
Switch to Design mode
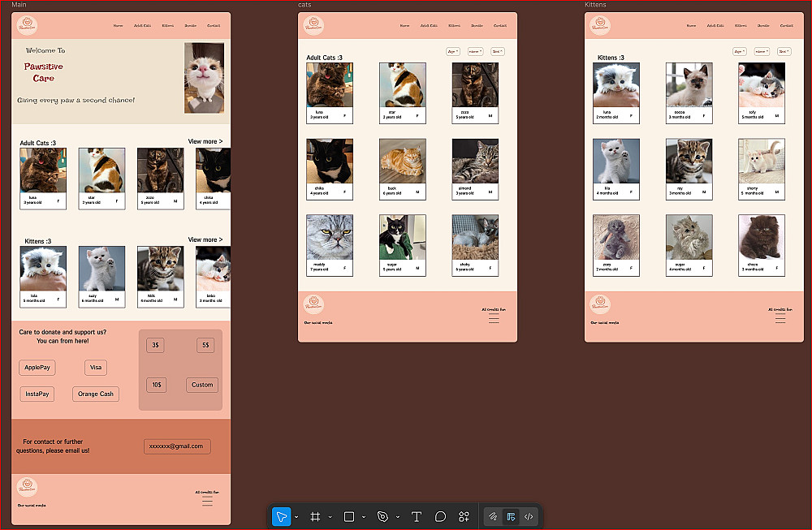pyautogui.click(x=511, y=516)
